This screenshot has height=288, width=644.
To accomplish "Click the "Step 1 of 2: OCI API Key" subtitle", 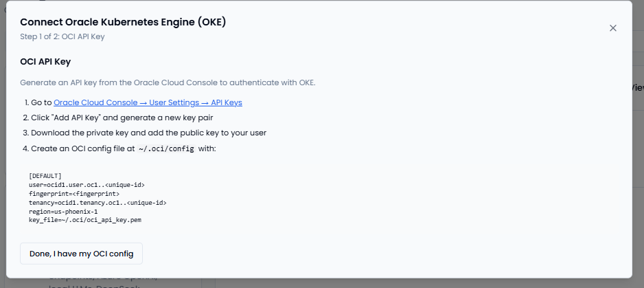I will (62, 36).
